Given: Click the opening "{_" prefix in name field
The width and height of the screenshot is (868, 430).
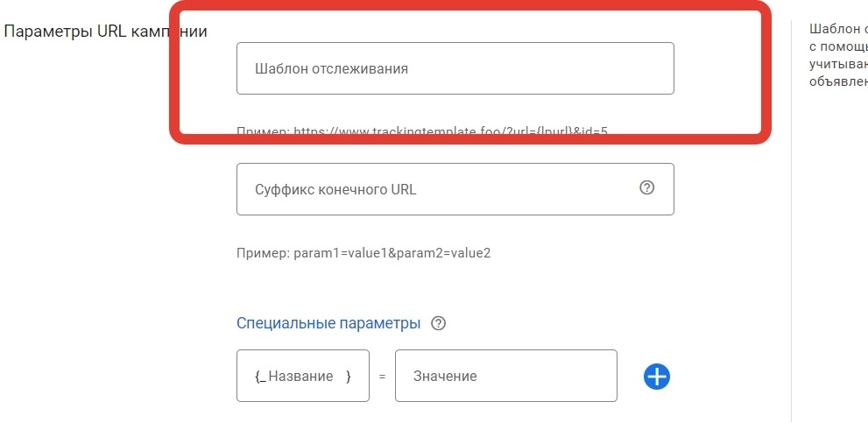Looking at the screenshot, I should coord(260,376).
